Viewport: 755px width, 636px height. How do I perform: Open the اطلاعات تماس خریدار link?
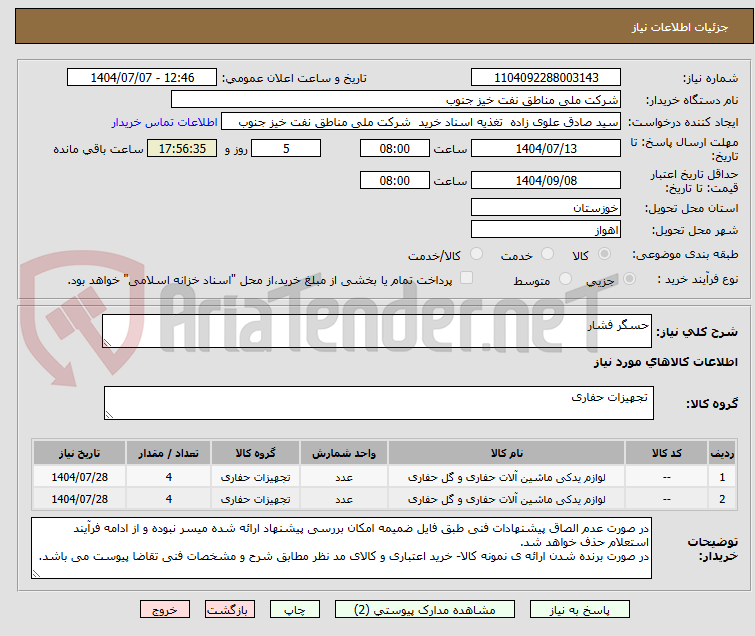165,122
